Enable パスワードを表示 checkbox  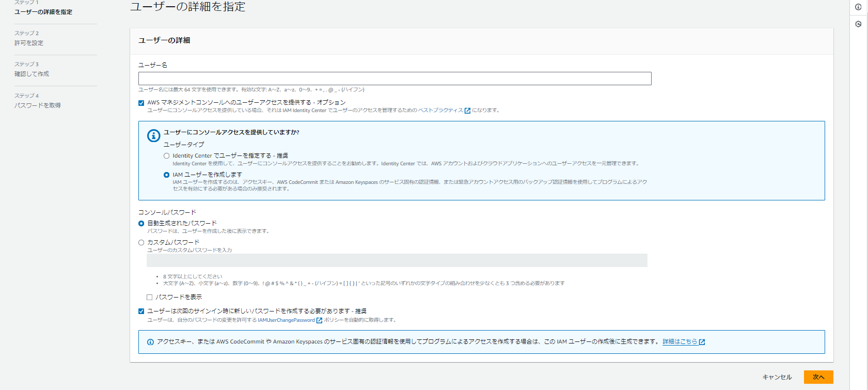(149, 297)
